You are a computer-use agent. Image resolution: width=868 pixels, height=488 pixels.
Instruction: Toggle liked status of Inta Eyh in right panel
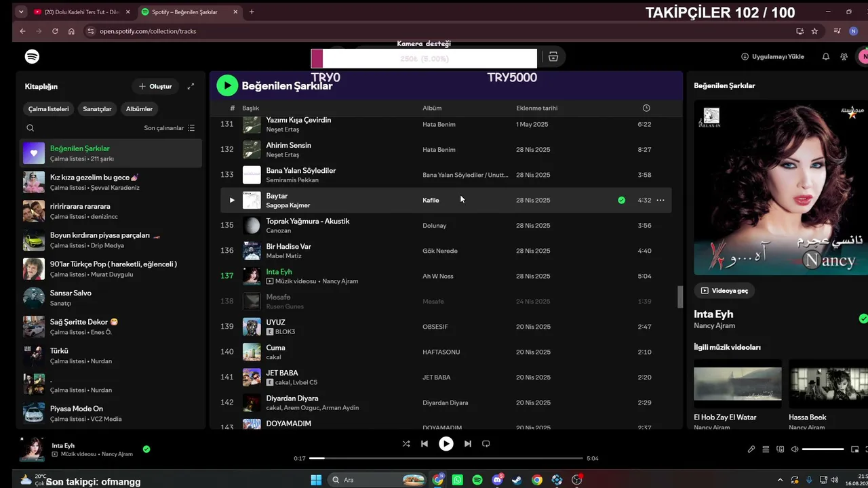(x=863, y=319)
